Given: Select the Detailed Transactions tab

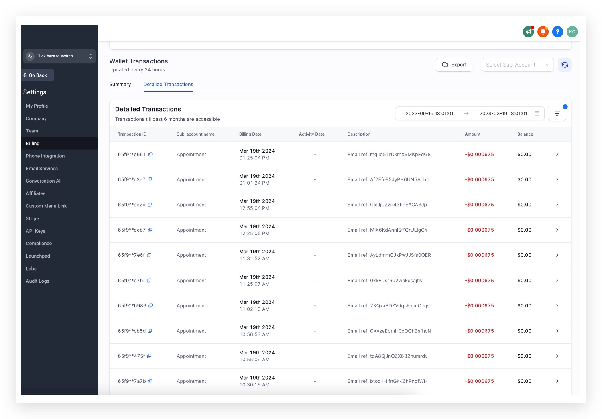Looking at the screenshot, I should click(x=168, y=84).
